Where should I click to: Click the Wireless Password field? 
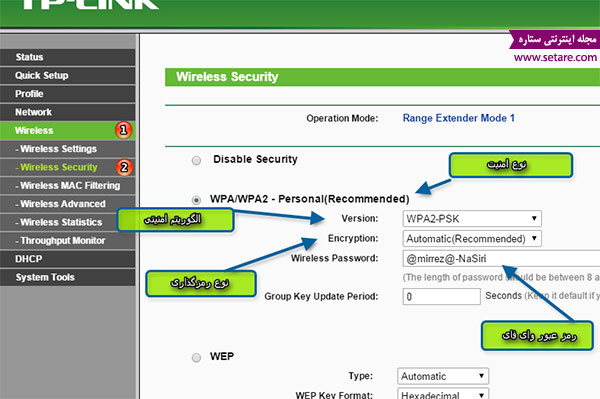tap(501, 259)
